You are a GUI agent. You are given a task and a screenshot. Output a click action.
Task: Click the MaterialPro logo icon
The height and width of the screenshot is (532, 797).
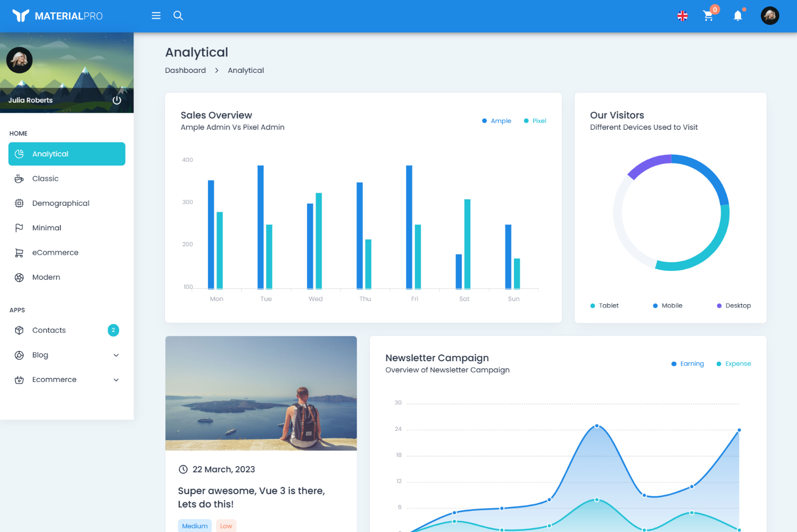coord(20,15)
